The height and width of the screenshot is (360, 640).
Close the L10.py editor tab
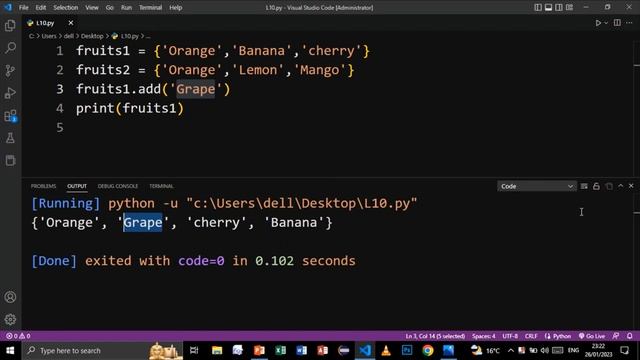pos(71,23)
